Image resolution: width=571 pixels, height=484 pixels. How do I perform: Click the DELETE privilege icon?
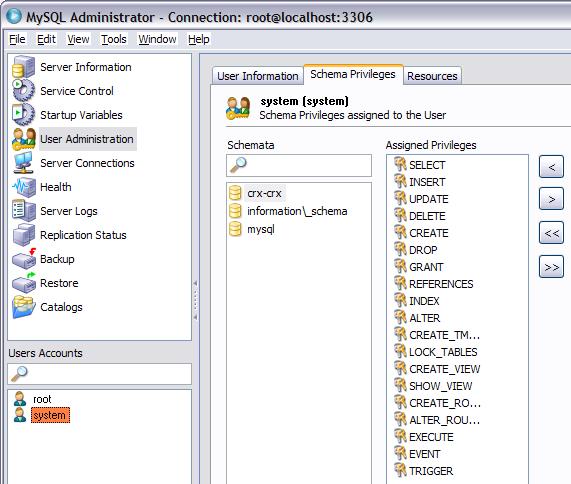click(400, 215)
